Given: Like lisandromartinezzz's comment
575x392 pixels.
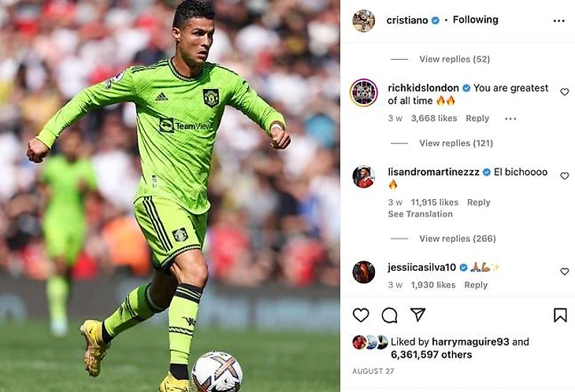Looking at the screenshot, I should point(564,176).
